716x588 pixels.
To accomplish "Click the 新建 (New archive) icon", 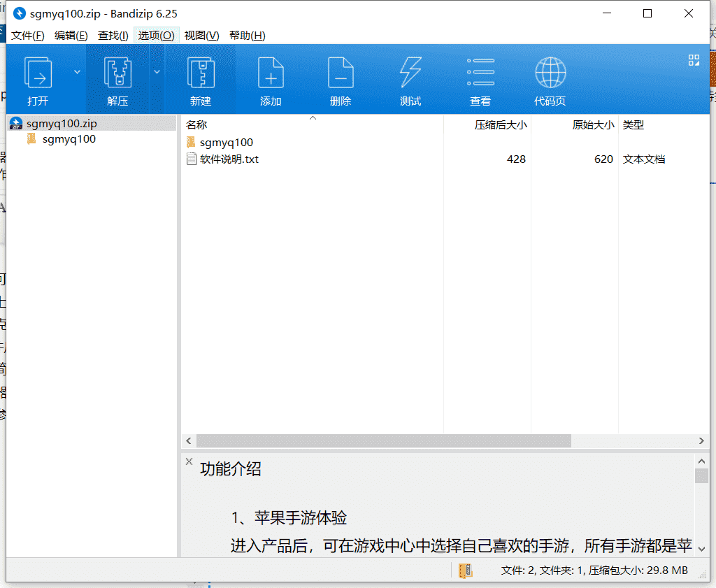I will pos(201,72).
